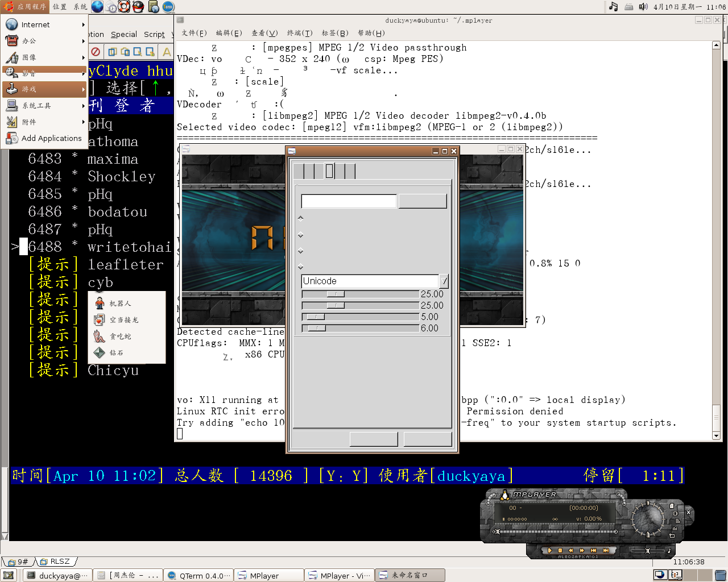Click the trash icon in the bottom panel
728x582 pixels.
click(720, 575)
